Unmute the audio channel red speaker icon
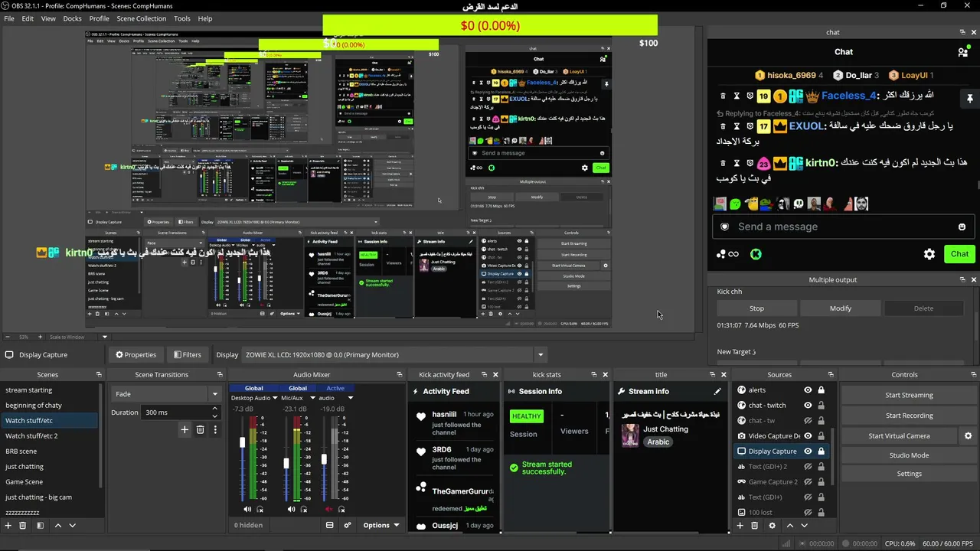Viewport: 980px width, 551px height. [329, 509]
